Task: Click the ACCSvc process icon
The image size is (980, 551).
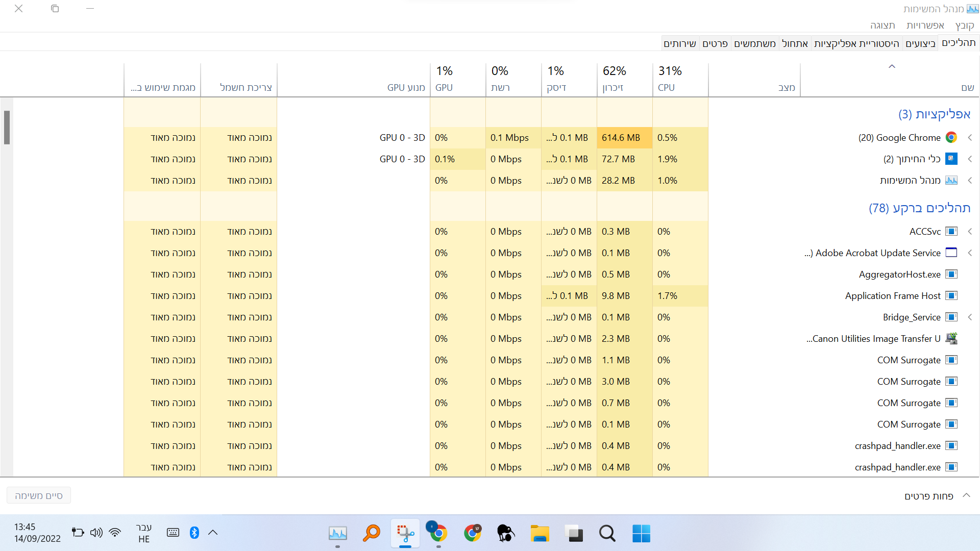Action: point(951,232)
